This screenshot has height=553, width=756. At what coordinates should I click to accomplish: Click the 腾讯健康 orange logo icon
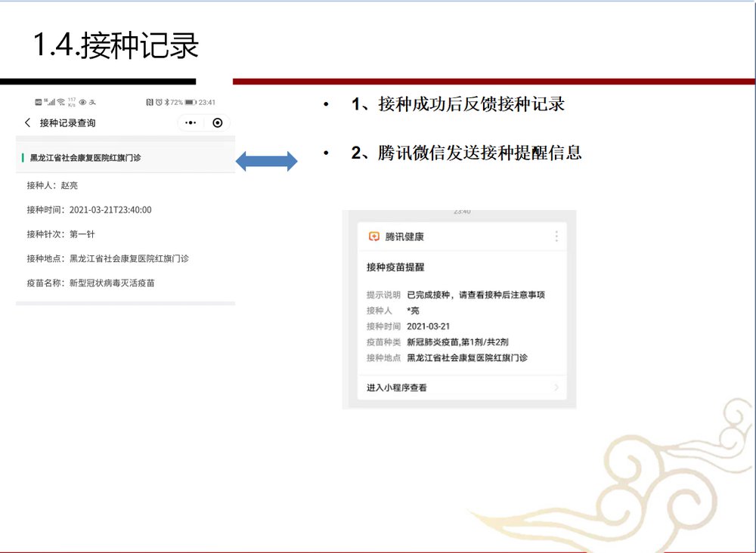pos(373,236)
